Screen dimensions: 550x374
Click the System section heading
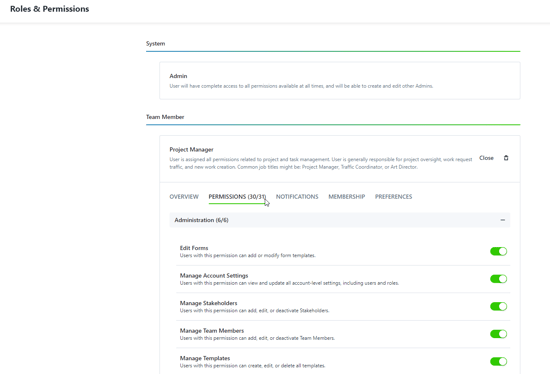pyautogui.click(x=155, y=44)
